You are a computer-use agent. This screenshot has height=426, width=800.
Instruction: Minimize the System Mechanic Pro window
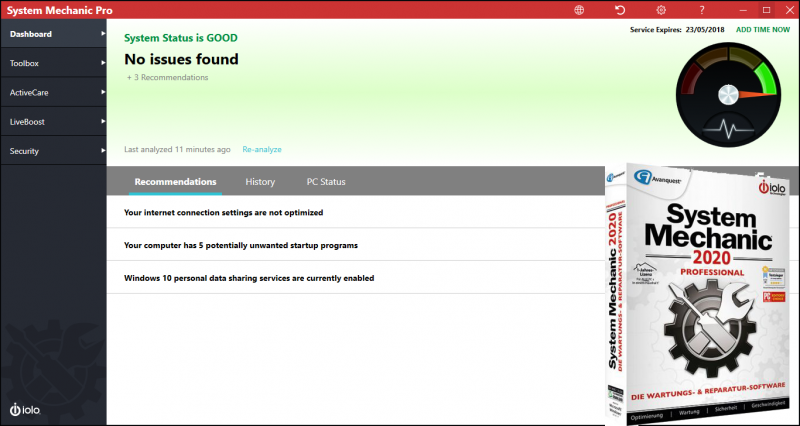(x=743, y=10)
